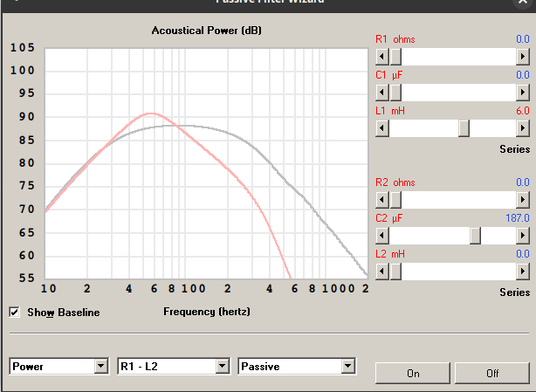This screenshot has width=536, height=392.
Task: Click the C1 µF left arrow
Action: point(382,93)
